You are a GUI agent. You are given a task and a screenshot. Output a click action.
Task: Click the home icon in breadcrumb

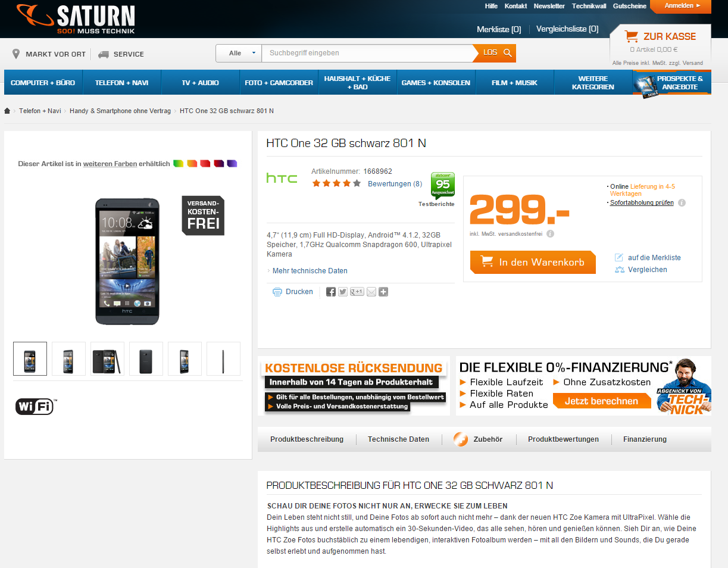pyautogui.click(x=8, y=111)
